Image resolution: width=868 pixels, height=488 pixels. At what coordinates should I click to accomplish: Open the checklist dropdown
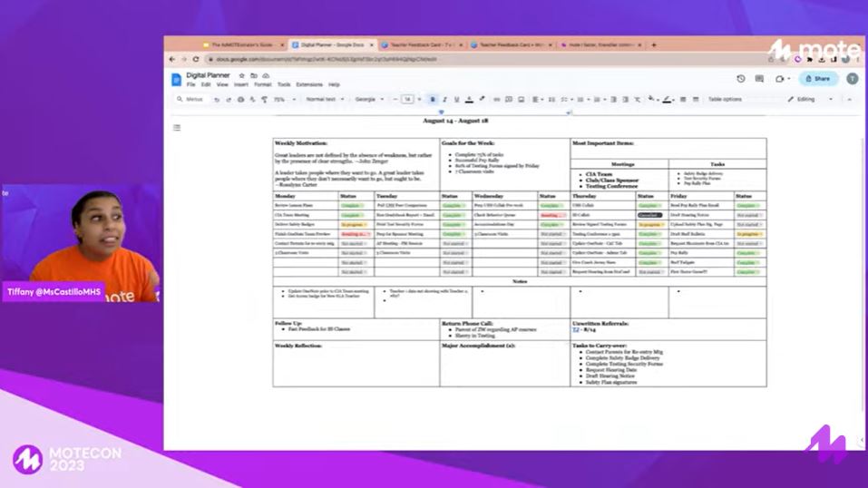coord(567,100)
